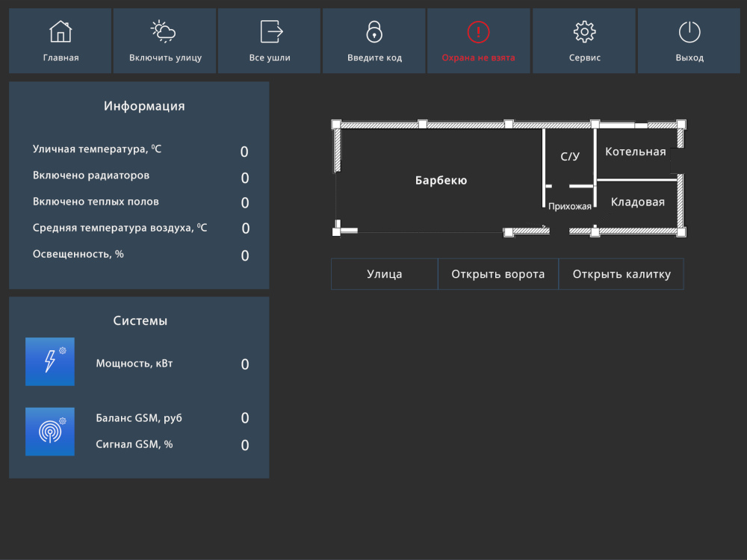The width and height of the screenshot is (747, 560).
Task: Activate the Все ушли exit icon
Action: point(272,32)
